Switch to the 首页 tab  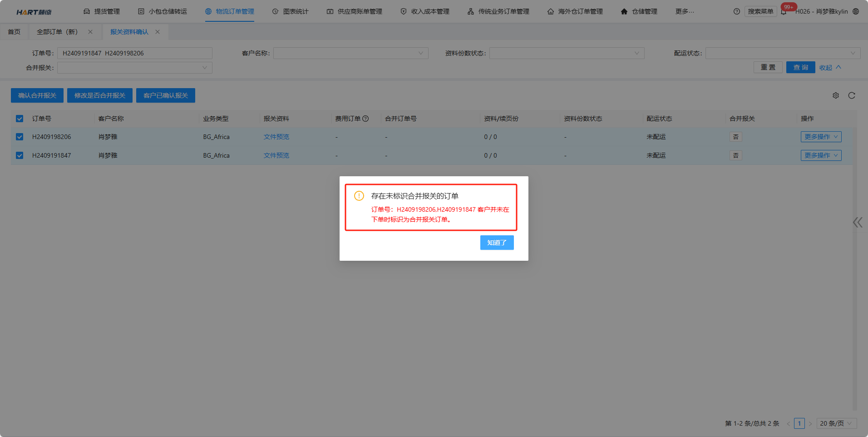14,32
